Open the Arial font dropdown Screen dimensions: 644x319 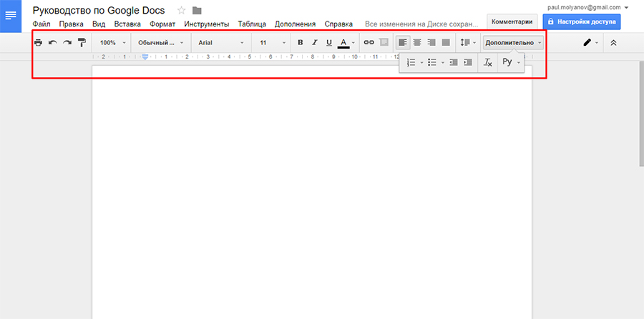(220, 43)
